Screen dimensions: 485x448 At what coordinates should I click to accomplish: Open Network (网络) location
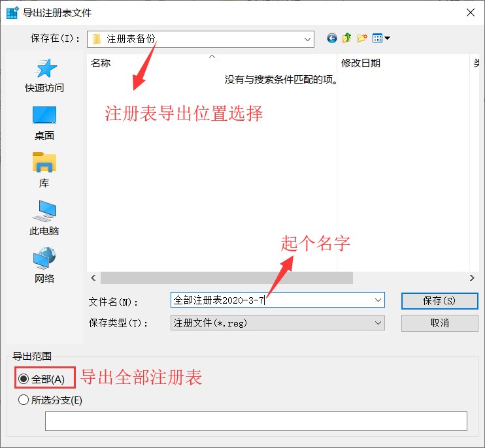(44, 265)
